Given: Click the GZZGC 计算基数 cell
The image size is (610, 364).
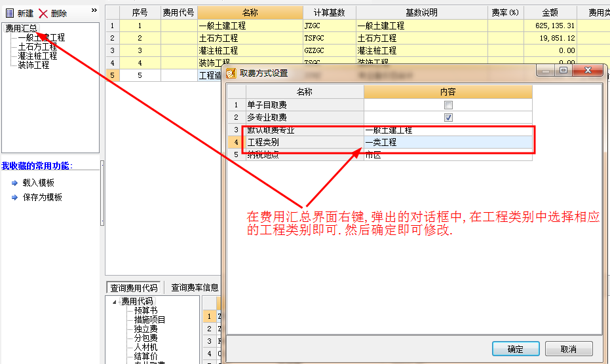Looking at the screenshot, I should pyautogui.click(x=329, y=50).
